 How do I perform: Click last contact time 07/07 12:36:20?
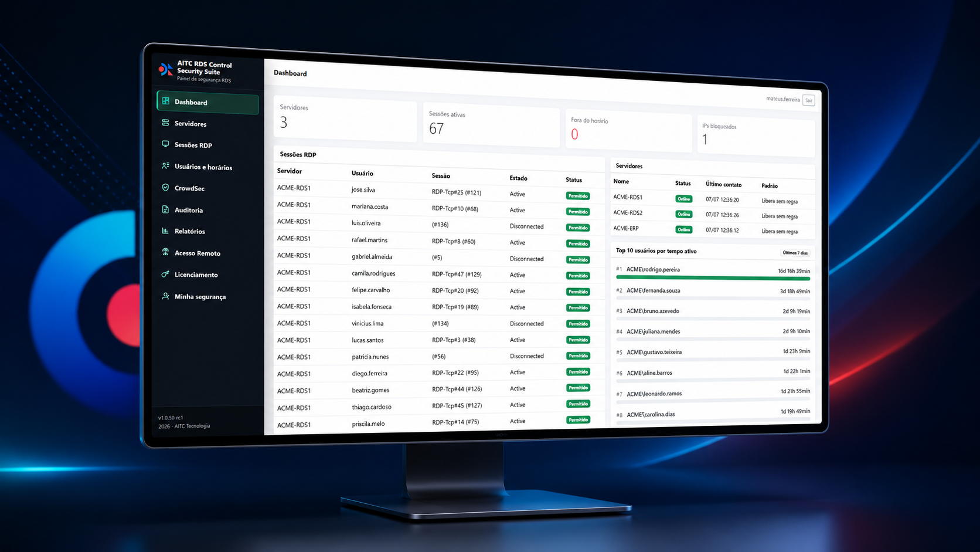(x=722, y=199)
